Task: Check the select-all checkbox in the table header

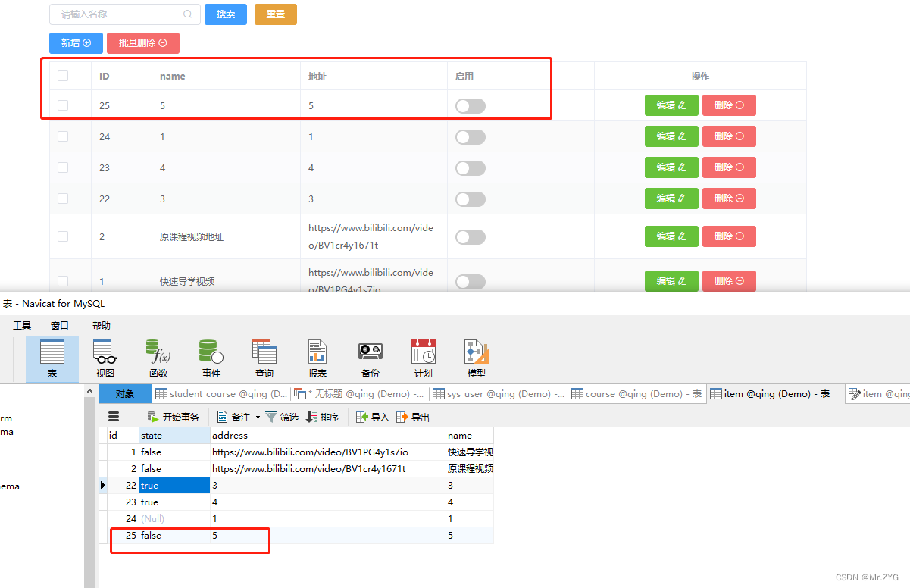Action: click(x=62, y=76)
